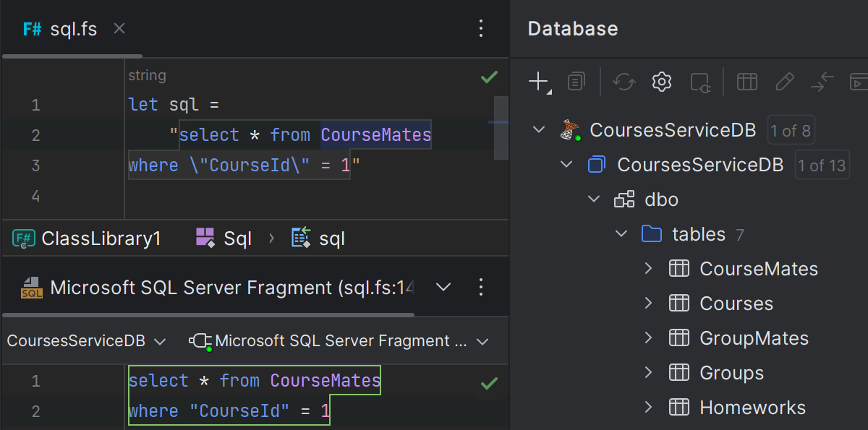Select the sql.fs editor tab
This screenshot has width=868, height=430.
(62, 29)
